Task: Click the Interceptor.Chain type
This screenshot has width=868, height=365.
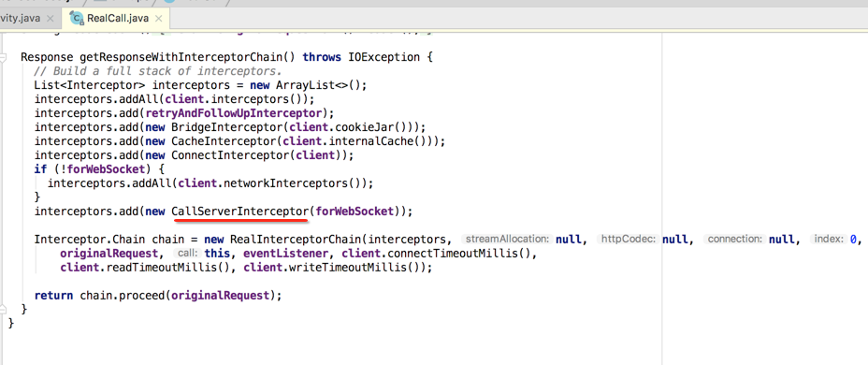Action: click(x=91, y=240)
